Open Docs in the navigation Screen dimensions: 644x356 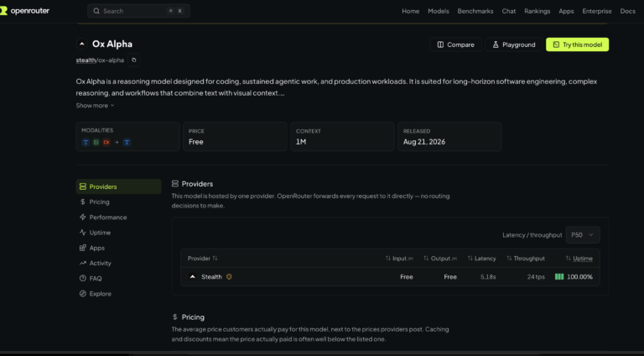627,11
